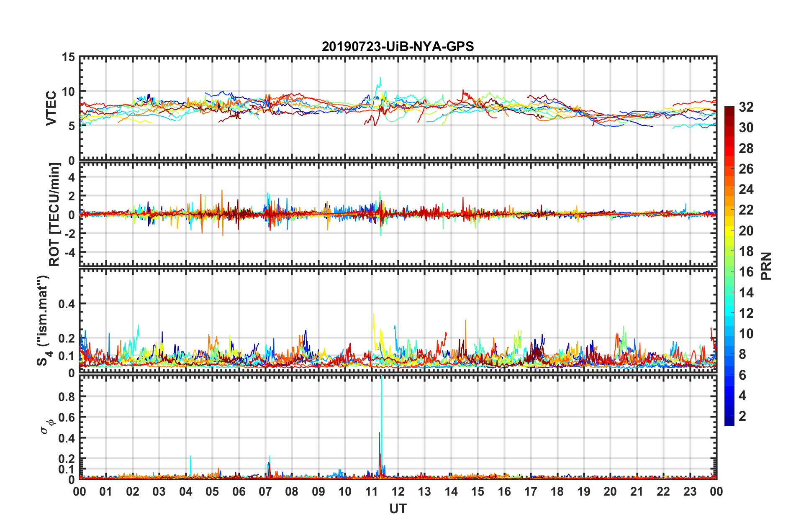Click the PRN colorbar label
Screen dimensions: 796x532
(x=766, y=266)
